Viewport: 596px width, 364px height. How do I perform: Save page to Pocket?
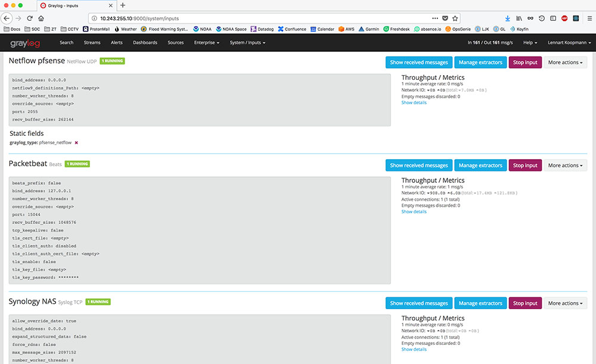point(445,18)
